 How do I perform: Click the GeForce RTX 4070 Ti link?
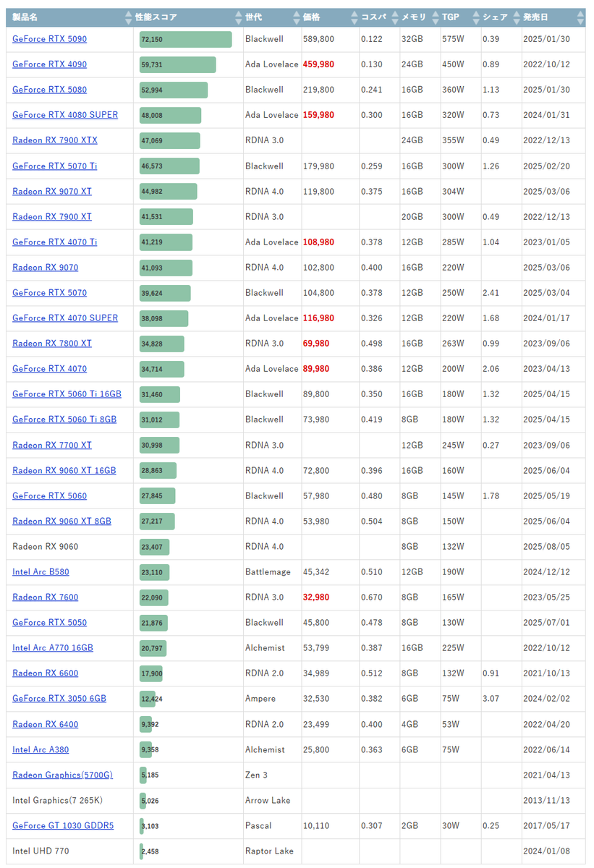point(55,242)
